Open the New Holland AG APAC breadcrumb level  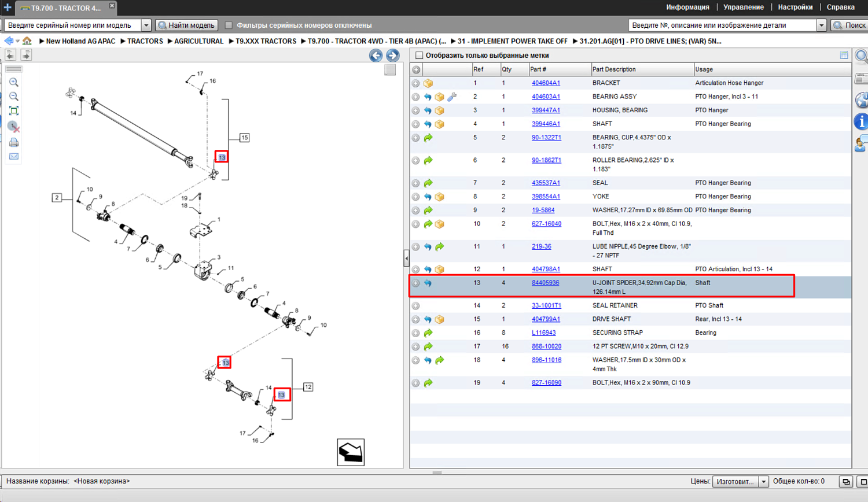(80, 41)
